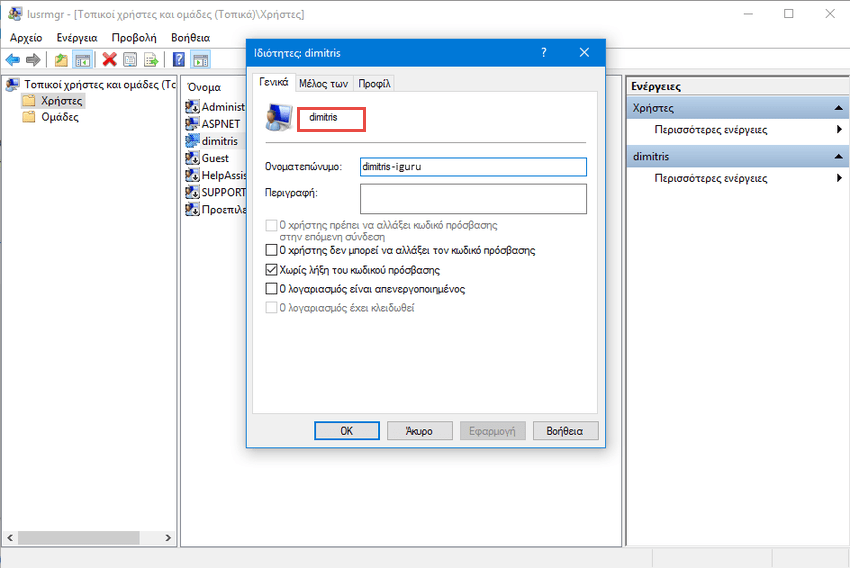Switch to the 'Μέλος των' tab
The height and width of the screenshot is (568, 850).
pos(323,84)
